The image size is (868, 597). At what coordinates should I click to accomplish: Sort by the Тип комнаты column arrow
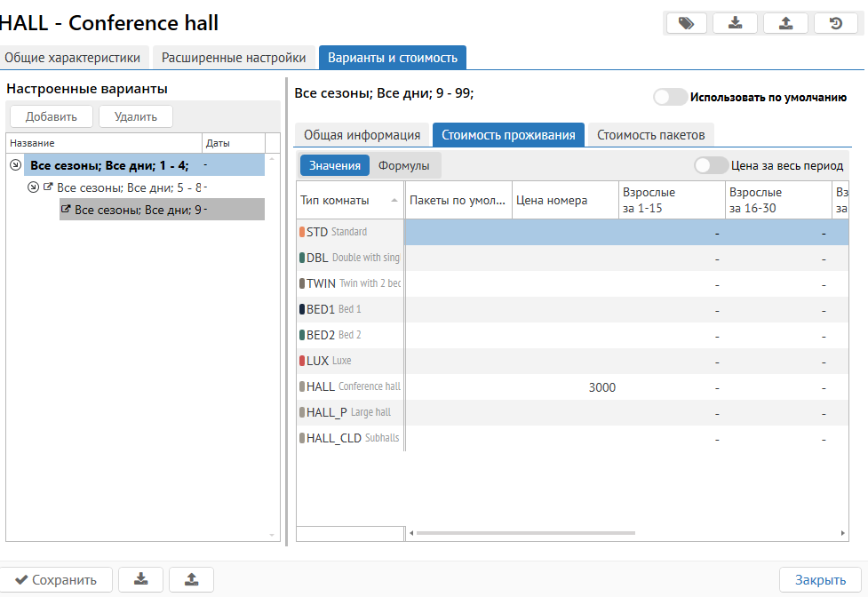click(x=394, y=201)
